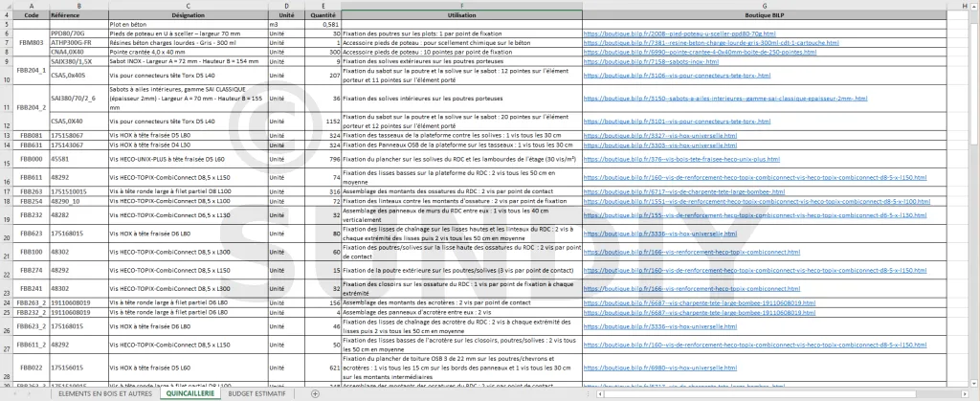980x401 pixels.
Task: Click the horizontal scrollbar right arrow
Action: [x=965, y=393]
